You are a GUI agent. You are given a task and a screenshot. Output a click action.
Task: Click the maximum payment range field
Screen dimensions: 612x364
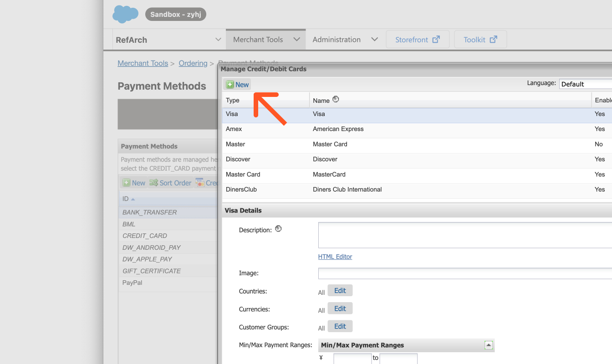[398, 359]
